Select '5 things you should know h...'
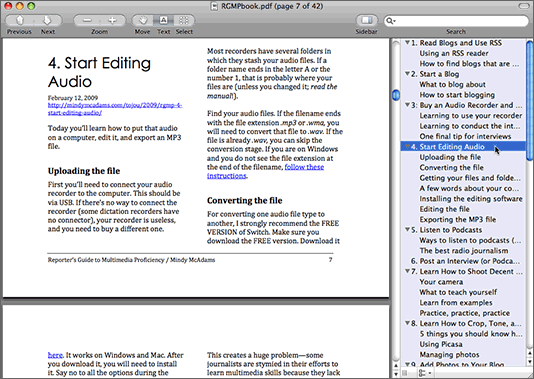Image resolution: width=534 pixels, height=379 pixels. [x=471, y=334]
